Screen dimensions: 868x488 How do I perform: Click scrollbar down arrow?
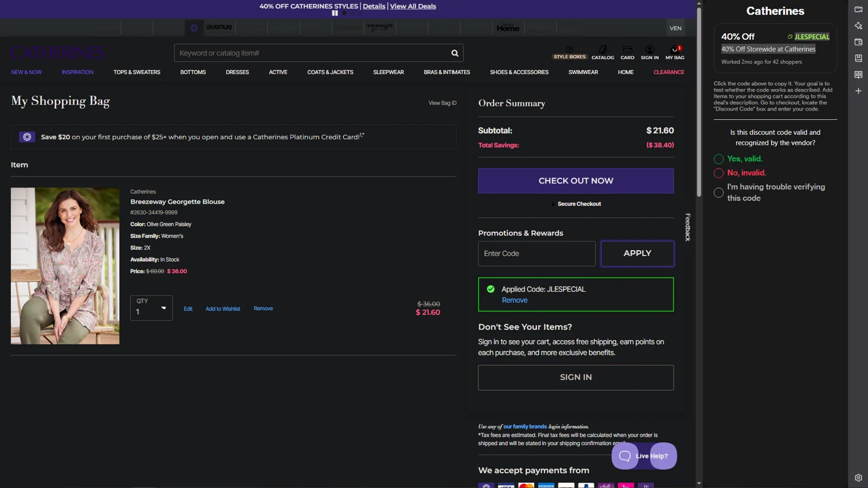699,484
